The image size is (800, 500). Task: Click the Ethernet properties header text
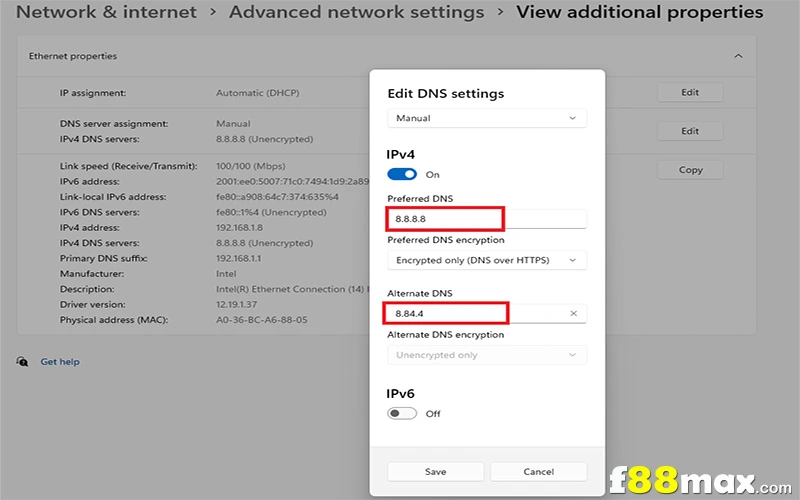pos(72,56)
